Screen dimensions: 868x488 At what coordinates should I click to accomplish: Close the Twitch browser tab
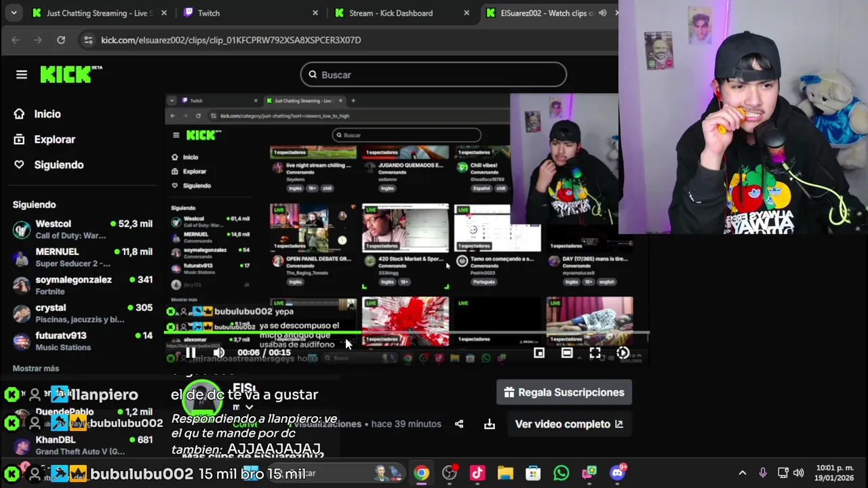tap(315, 13)
